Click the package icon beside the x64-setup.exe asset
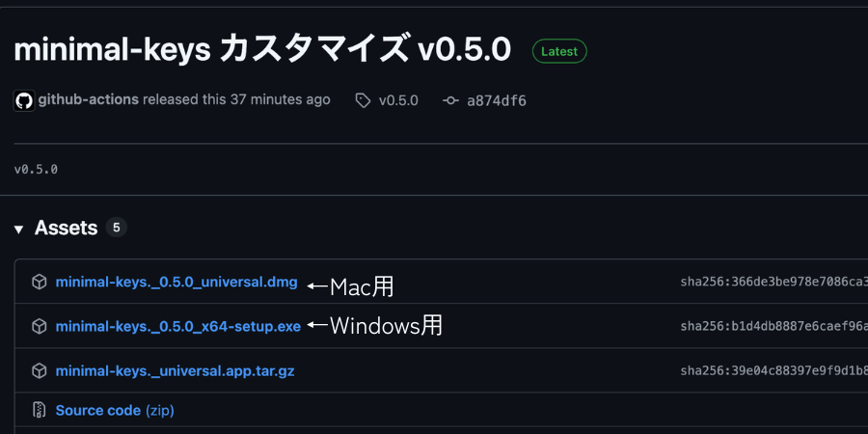The width and height of the screenshot is (868, 434). coord(40,327)
